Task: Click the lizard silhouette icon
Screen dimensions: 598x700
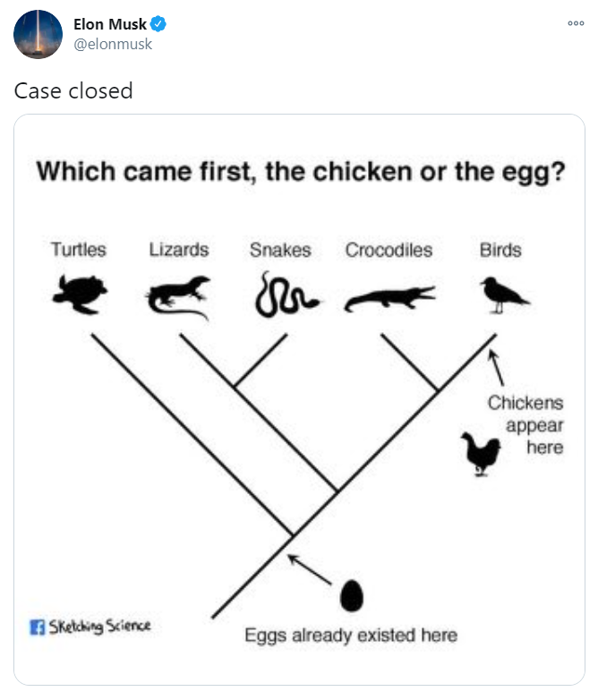Action: (x=179, y=296)
